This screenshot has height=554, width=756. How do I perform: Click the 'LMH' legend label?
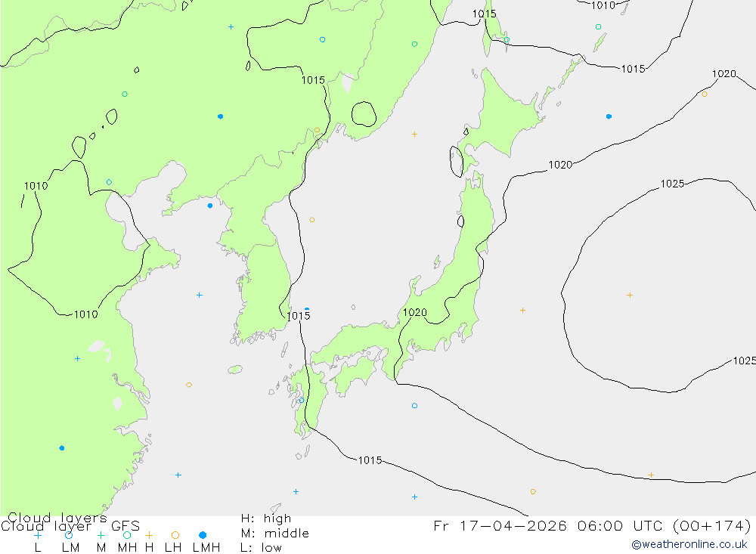[206, 548]
